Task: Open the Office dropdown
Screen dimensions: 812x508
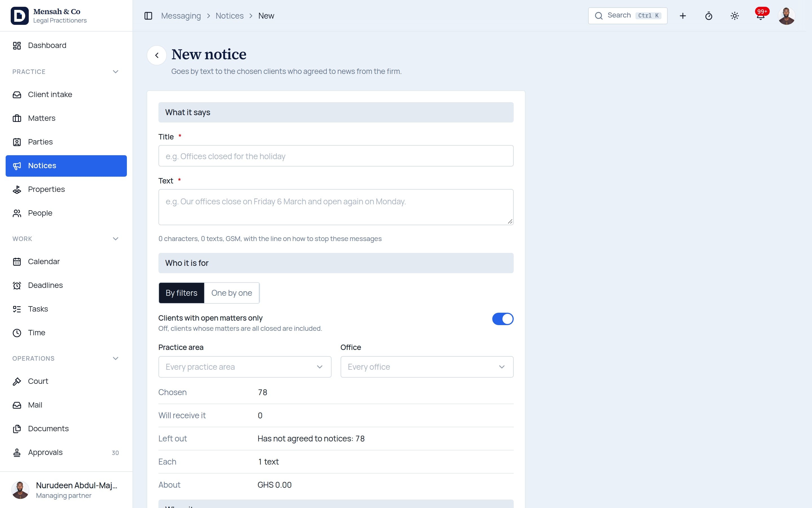Action: click(x=427, y=367)
